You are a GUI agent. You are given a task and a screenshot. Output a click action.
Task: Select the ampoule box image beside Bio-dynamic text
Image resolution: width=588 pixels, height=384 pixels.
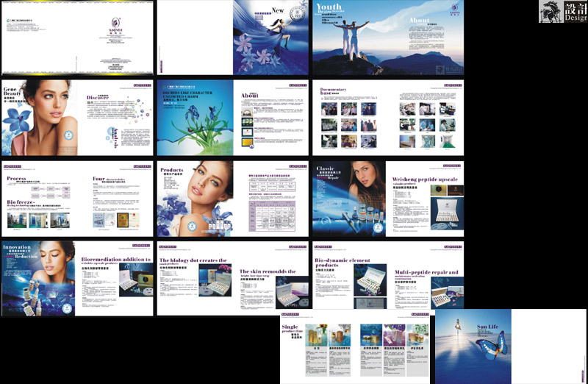coord(370,280)
